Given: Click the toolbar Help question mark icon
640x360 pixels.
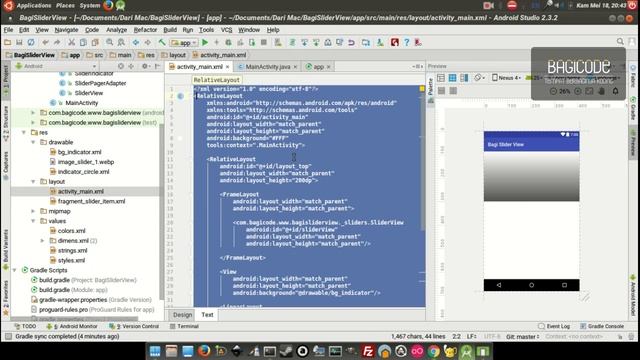Looking at the screenshot, I should click(407, 42).
